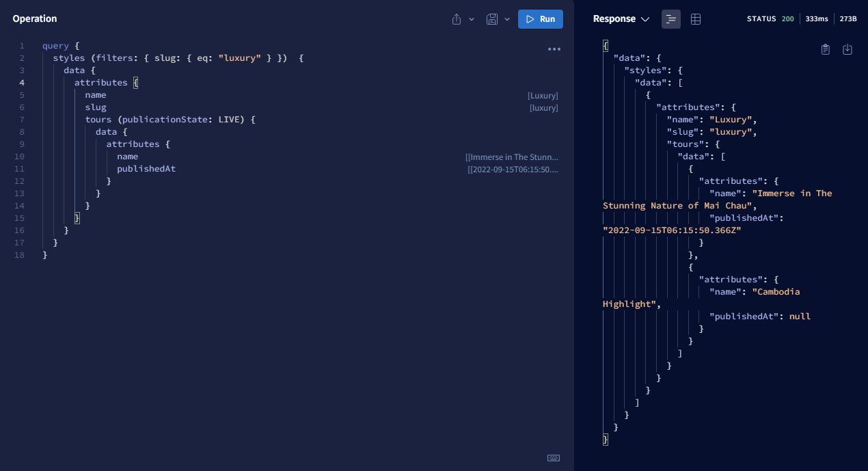This screenshot has height=471, width=868.
Task: Toggle the name field on line 5
Action: coord(95,94)
